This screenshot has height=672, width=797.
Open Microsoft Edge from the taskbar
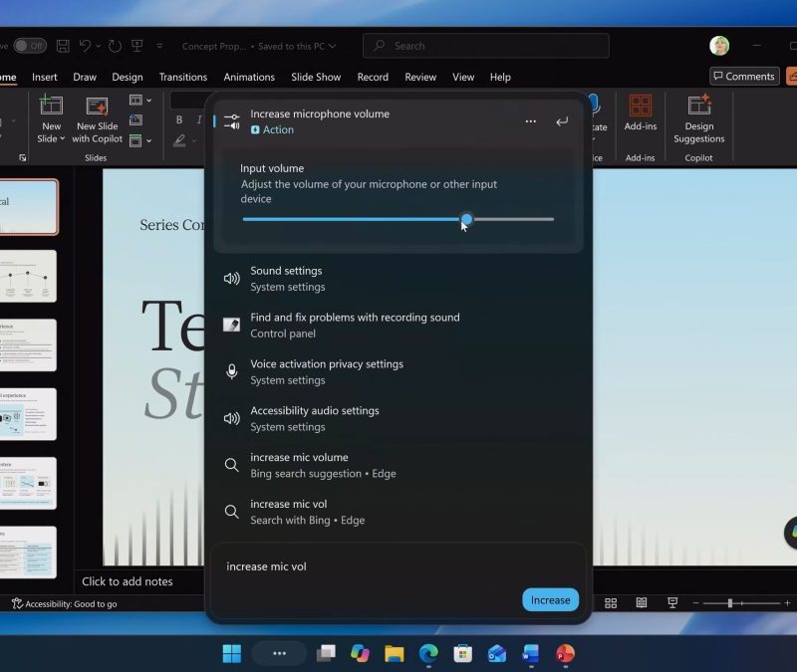428,653
